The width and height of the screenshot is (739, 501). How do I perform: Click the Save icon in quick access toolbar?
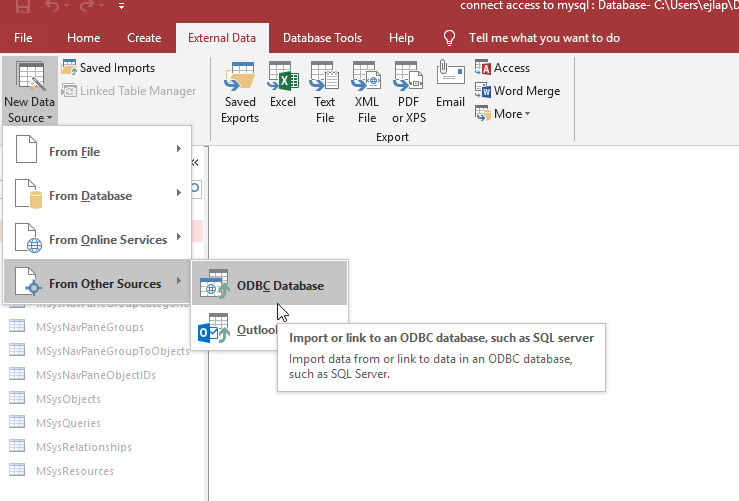[x=23, y=6]
